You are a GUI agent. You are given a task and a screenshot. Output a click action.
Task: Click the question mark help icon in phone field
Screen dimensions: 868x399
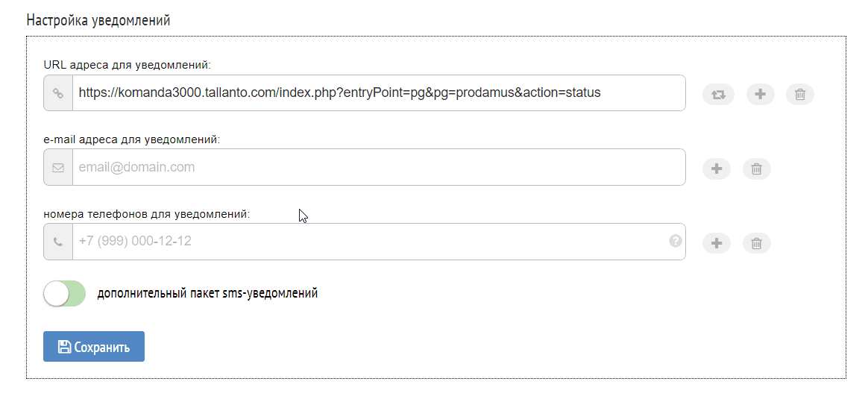(x=676, y=241)
